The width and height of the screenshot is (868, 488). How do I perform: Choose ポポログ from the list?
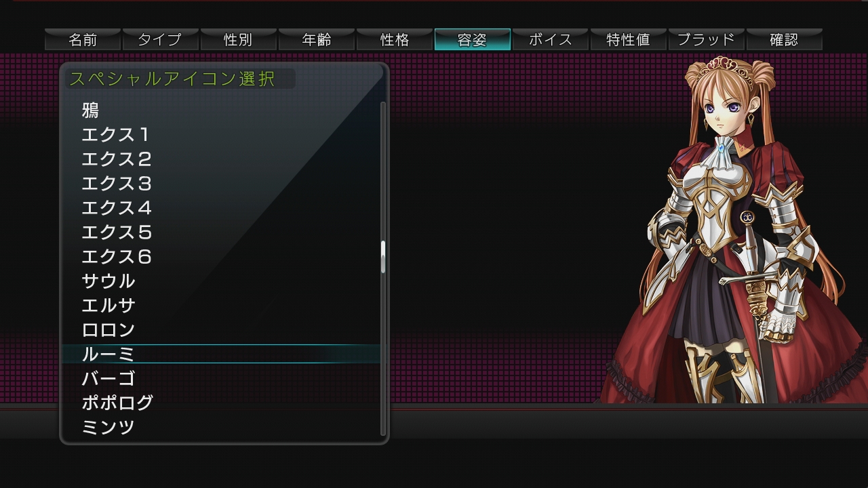point(117,403)
